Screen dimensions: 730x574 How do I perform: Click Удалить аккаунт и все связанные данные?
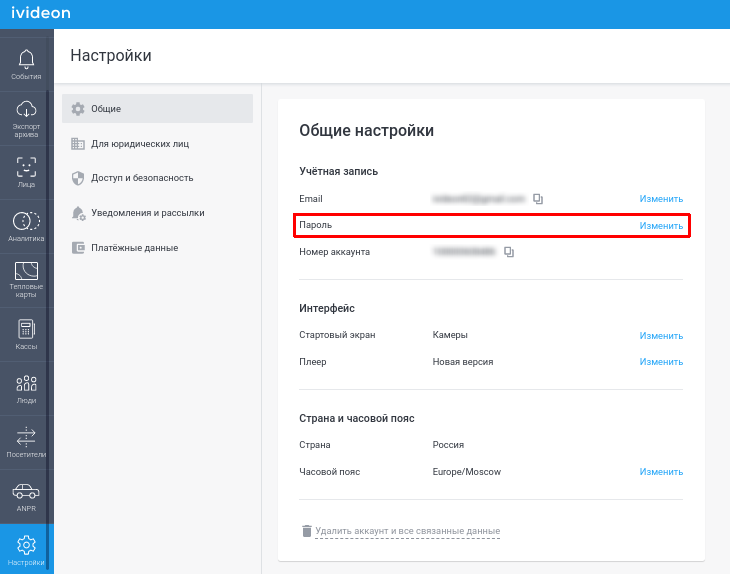pyautogui.click(x=407, y=531)
